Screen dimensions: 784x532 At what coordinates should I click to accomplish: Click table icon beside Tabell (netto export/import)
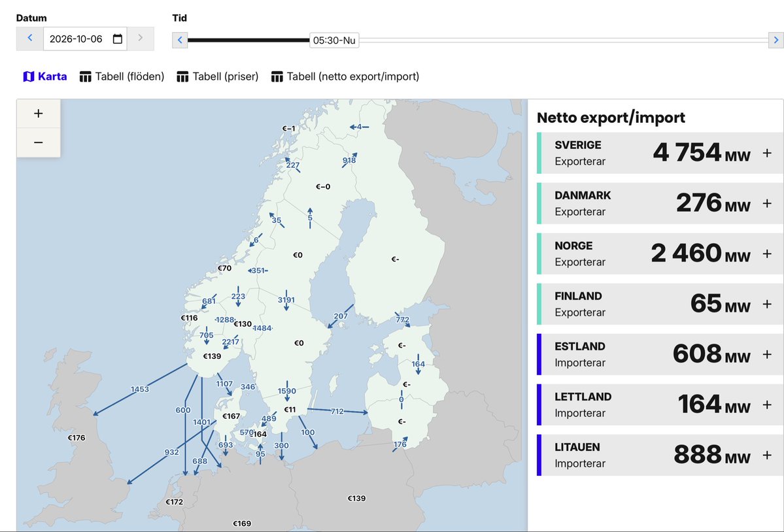pyautogui.click(x=277, y=76)
